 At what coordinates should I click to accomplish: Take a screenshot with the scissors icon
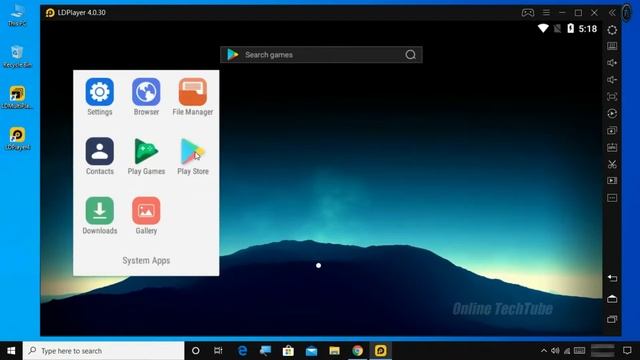[x=612, y=164]
